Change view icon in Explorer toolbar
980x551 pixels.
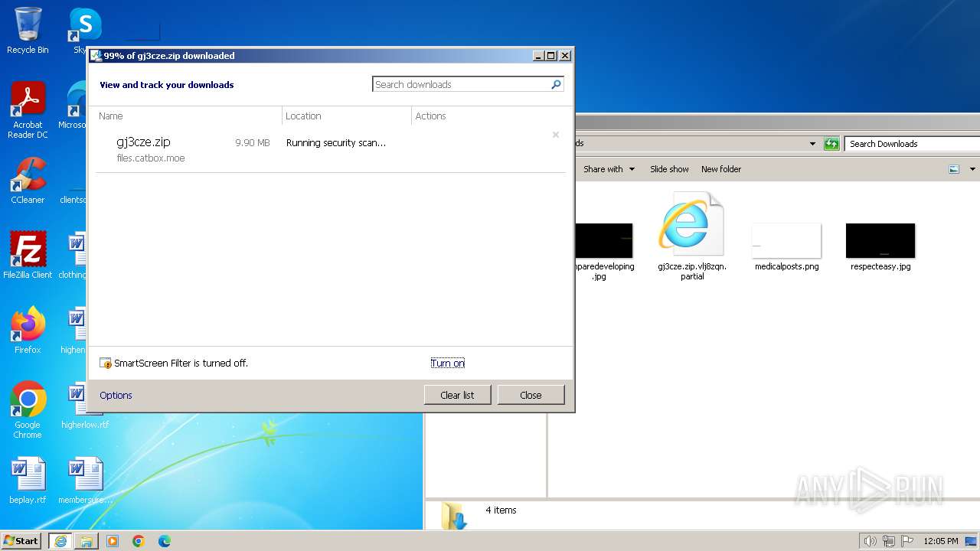[x=954, y=169]
